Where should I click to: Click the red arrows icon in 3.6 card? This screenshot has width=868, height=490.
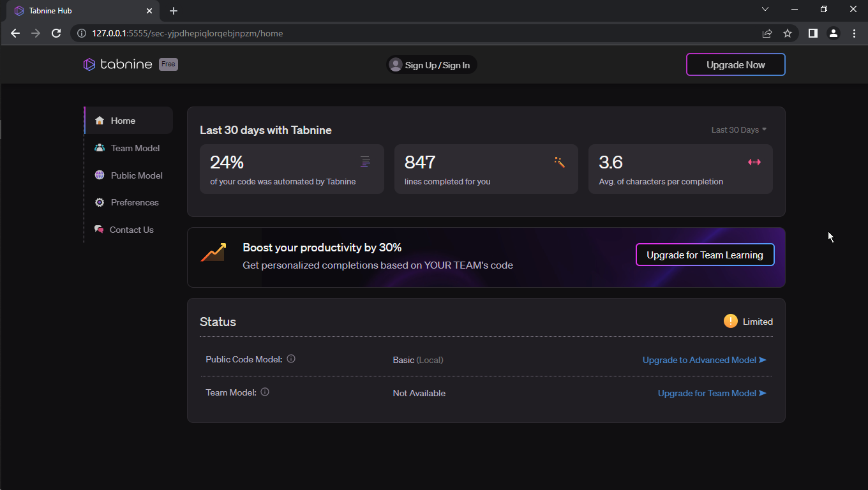(754, 162)
